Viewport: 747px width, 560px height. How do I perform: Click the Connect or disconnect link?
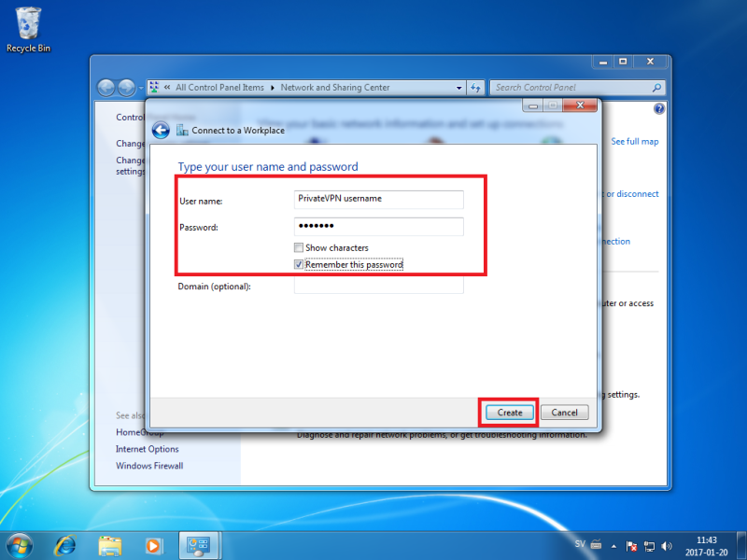click(x=631, y=194)
